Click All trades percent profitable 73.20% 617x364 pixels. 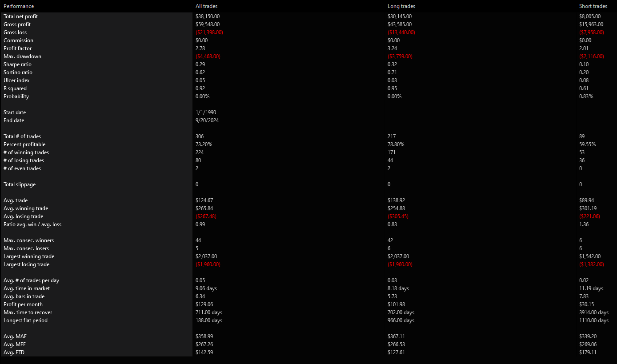pos(204,144)
